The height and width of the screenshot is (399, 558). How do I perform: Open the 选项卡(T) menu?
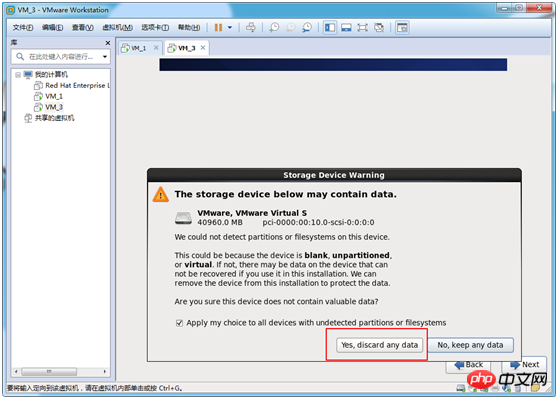tap(155, 27)
